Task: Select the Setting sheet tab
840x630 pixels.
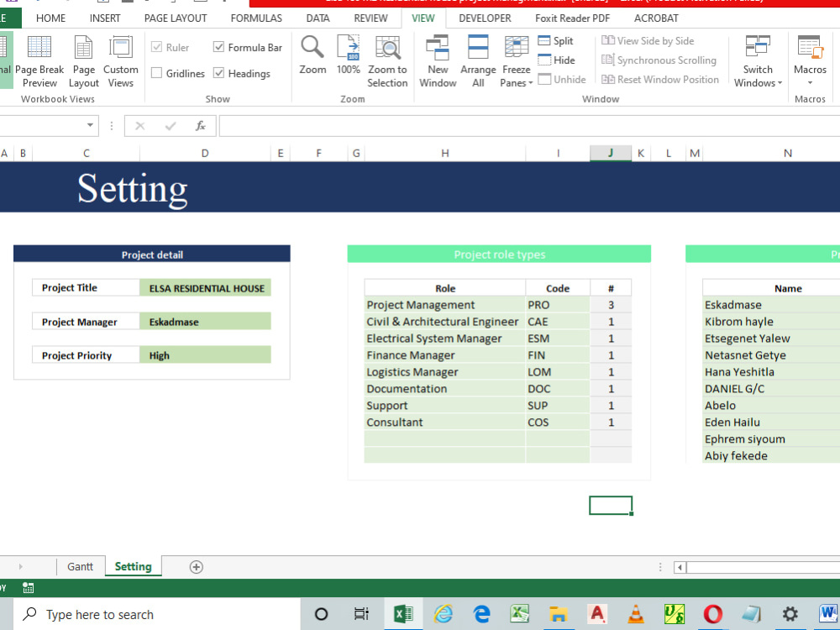Action: [133, 567]
